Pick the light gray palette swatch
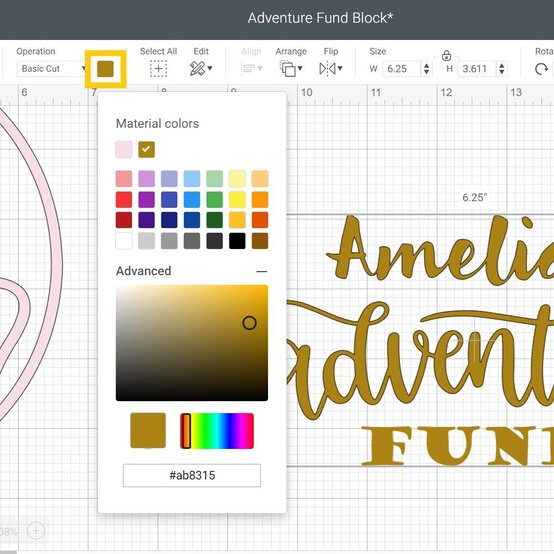The height and width of the screenshot is (554, 554). (147, 241)
